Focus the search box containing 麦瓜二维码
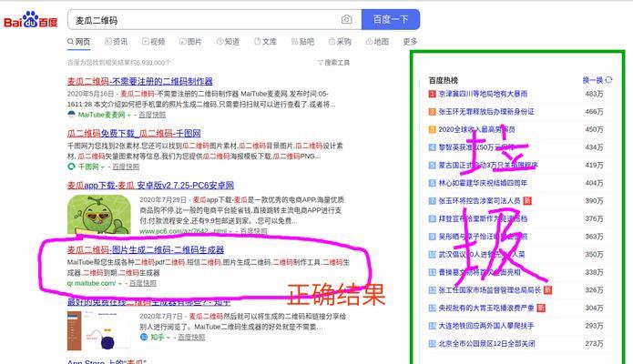The image size is (633, 364). coord(214,20)
